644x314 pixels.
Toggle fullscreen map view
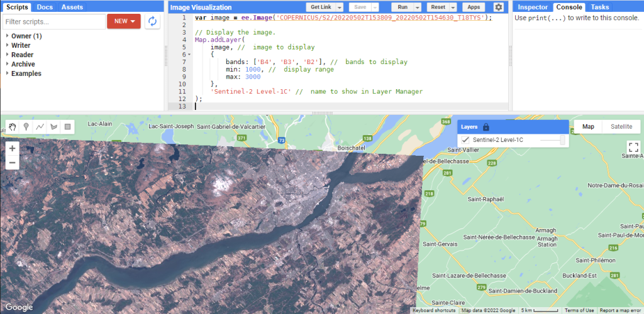[633, 148]
